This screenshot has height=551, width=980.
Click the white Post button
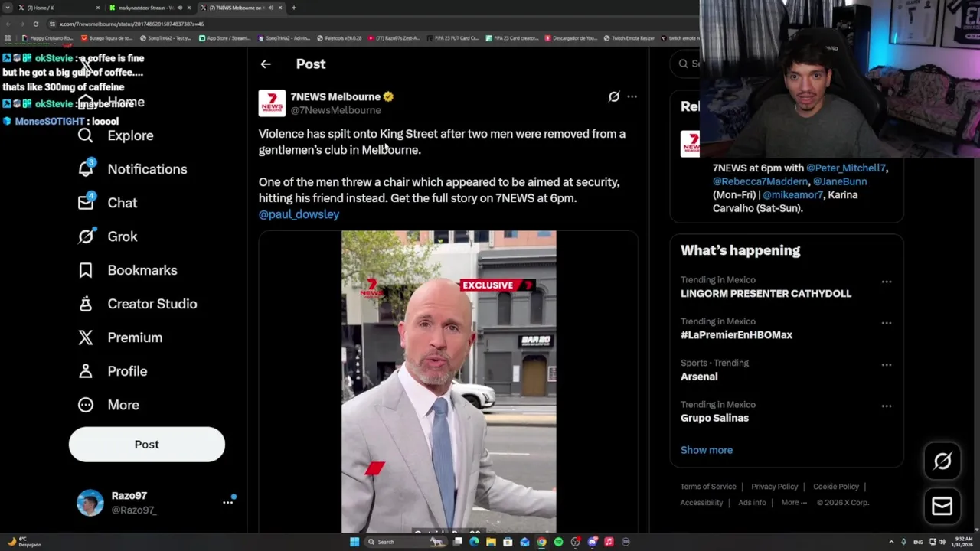coord(147,445)
